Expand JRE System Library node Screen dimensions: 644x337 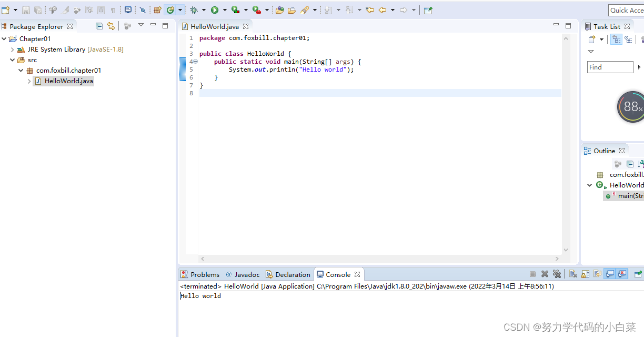coord(13,49)
